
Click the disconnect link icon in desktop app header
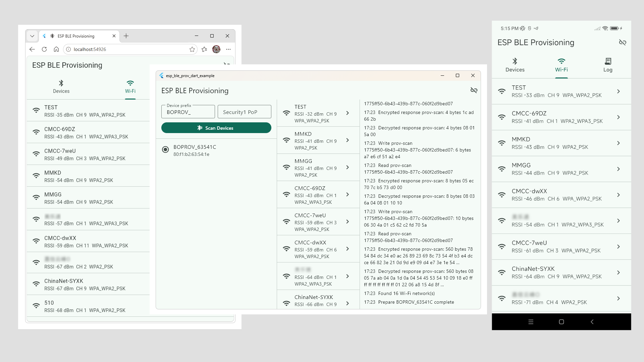pos(474,90)
